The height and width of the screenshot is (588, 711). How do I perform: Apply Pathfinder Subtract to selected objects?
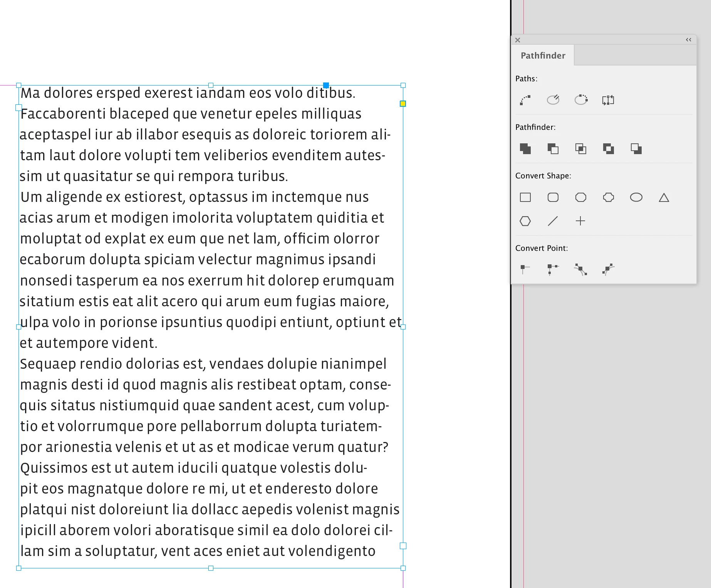click(553, 149)
